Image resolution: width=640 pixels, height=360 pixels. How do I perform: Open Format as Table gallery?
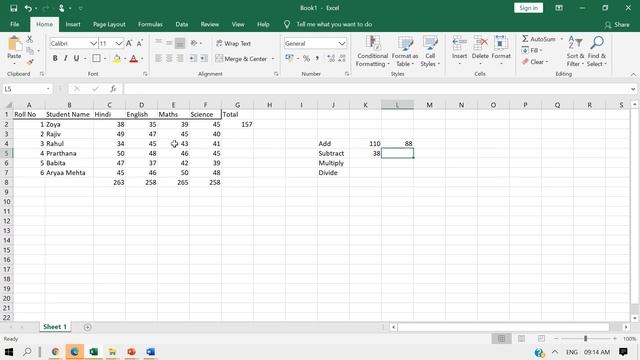click(405, 51)
